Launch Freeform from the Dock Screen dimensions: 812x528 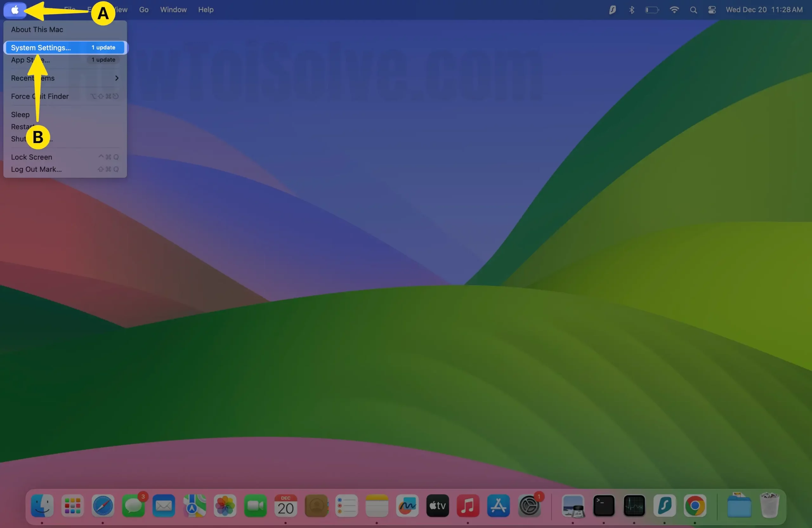(x=407, y=505)
